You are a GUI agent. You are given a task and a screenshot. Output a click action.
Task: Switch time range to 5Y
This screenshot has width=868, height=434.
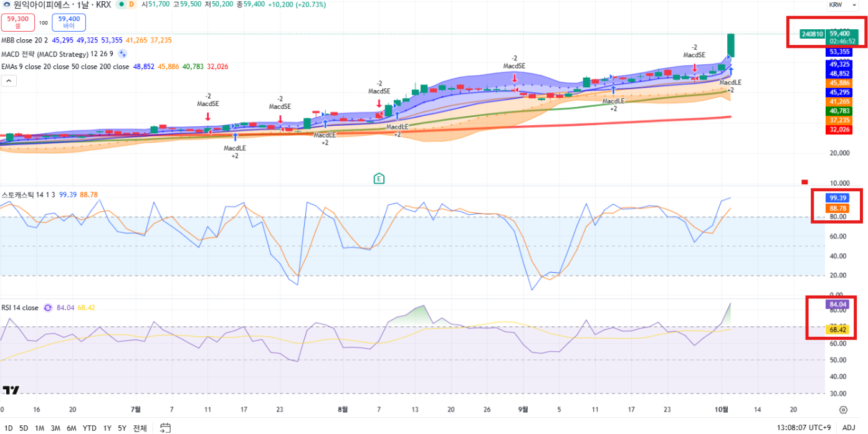(122, 428)
